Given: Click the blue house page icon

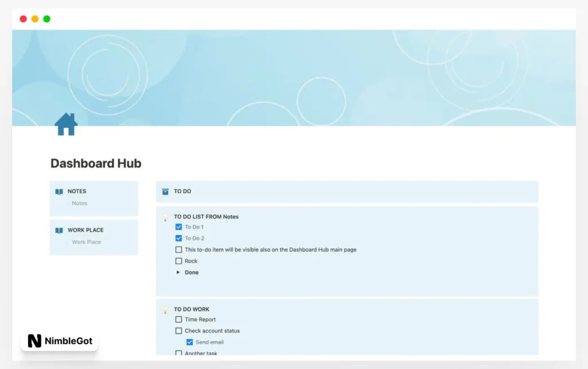Looking at the screenshot, I should [x=66, y=124].
